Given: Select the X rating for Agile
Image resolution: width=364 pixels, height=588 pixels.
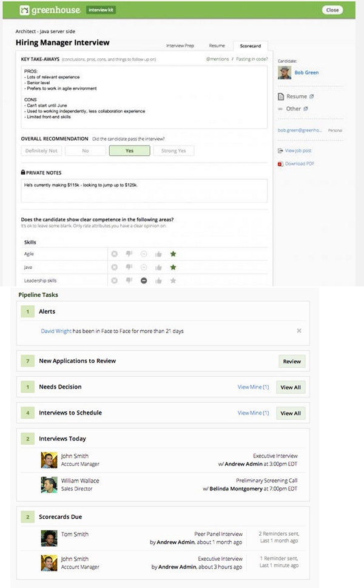Looking at the screenshot, I should coord(114,254).
